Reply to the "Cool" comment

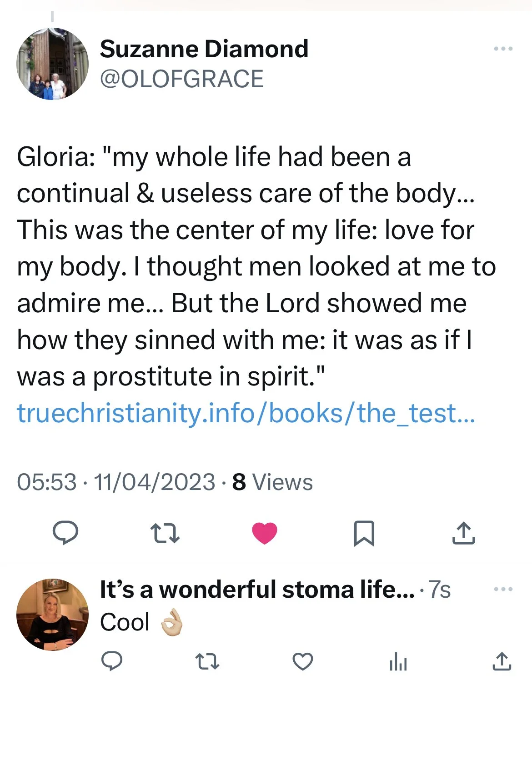click(111, 661)
